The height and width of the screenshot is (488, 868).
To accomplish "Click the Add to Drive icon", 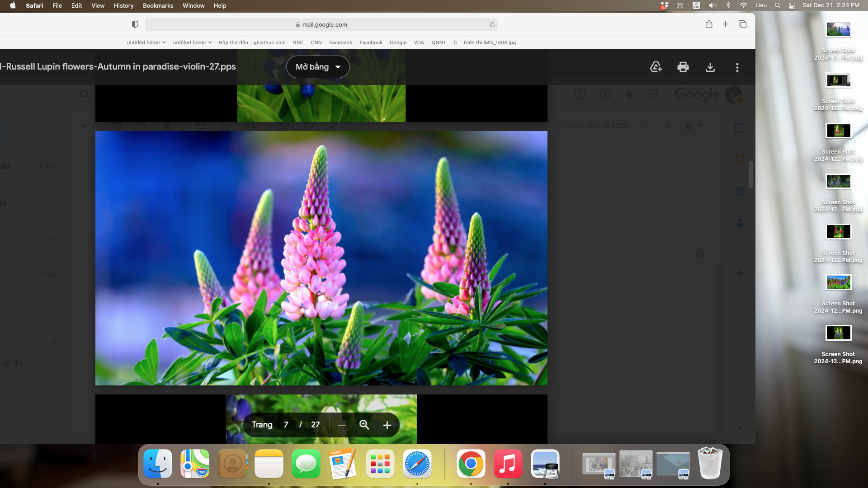I will (x=656, y=67).
